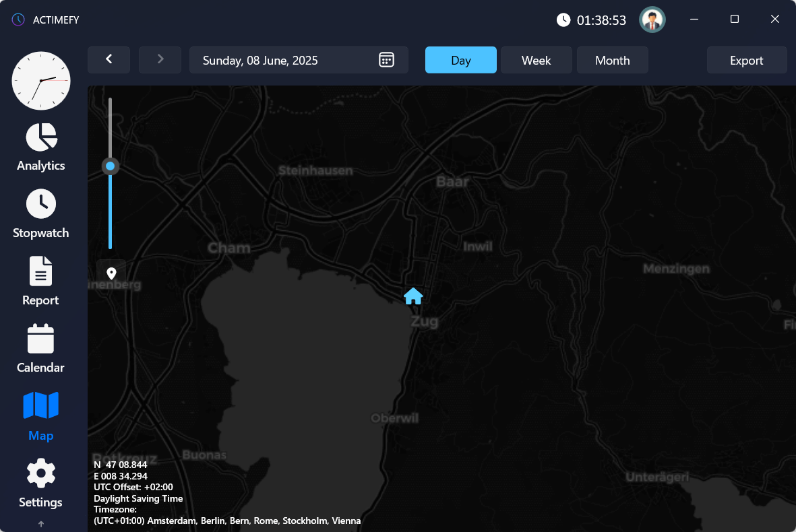Click the clock face icon at sidebar top
This screenshot has width=796, height=532.
click(40, 81)
